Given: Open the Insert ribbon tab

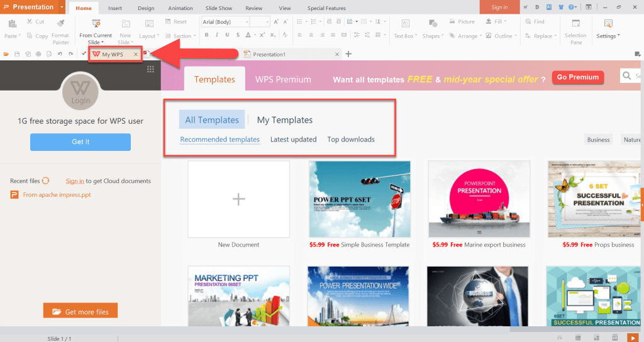Looking at the screenshot, I should click(x=115, y=8).
